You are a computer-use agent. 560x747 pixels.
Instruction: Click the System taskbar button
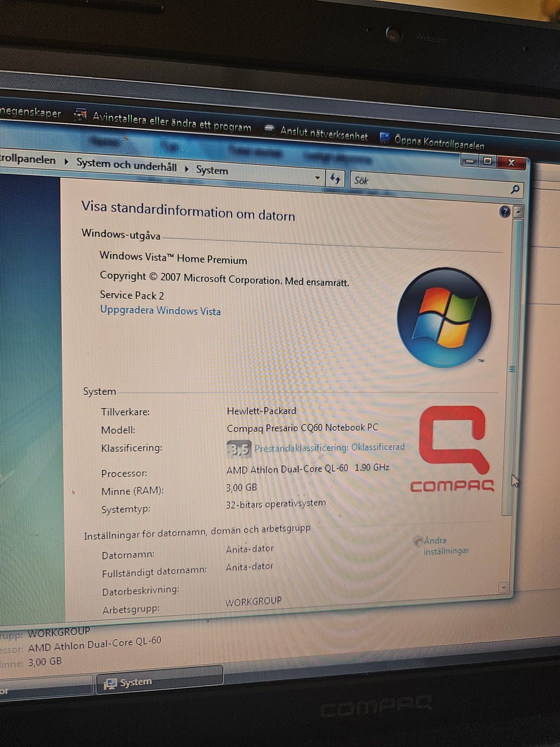click(159, 680)
